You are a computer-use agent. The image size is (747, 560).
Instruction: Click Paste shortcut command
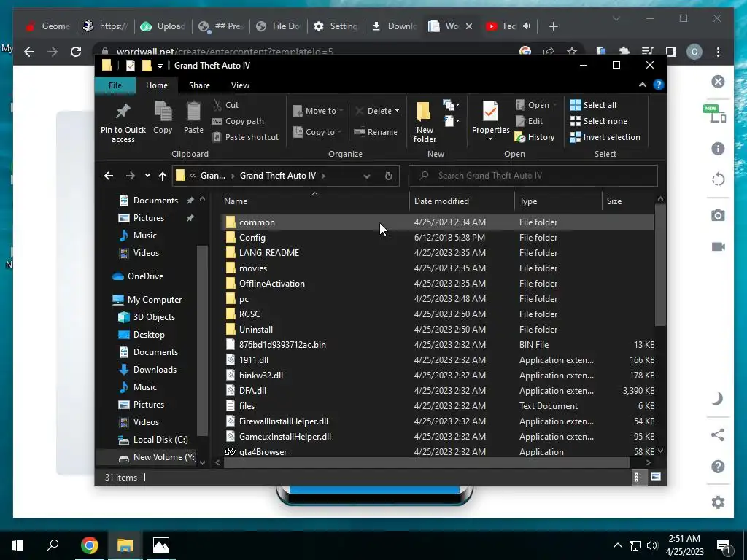[245, 137]
